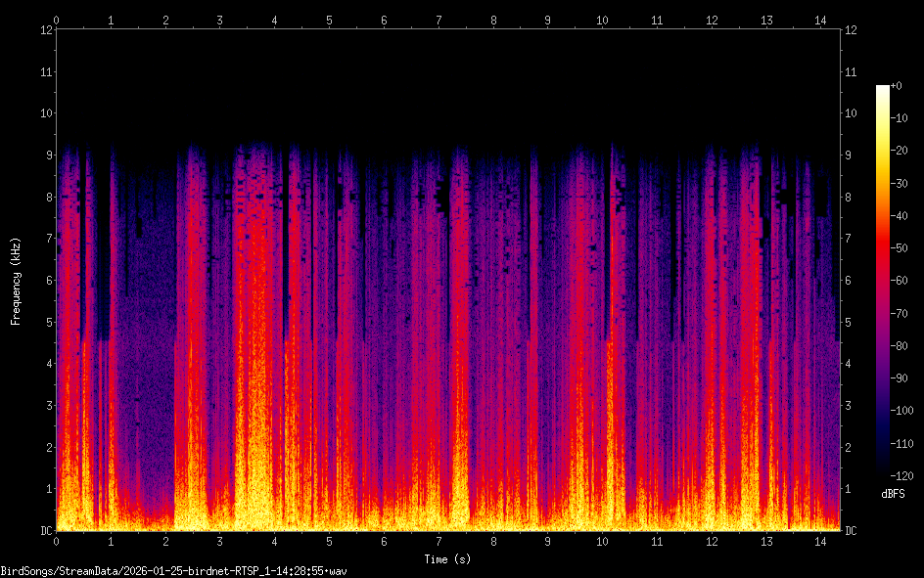Click the 0 second mark on bottom time axis
The image size is (924, 578).
coord(57,541)
